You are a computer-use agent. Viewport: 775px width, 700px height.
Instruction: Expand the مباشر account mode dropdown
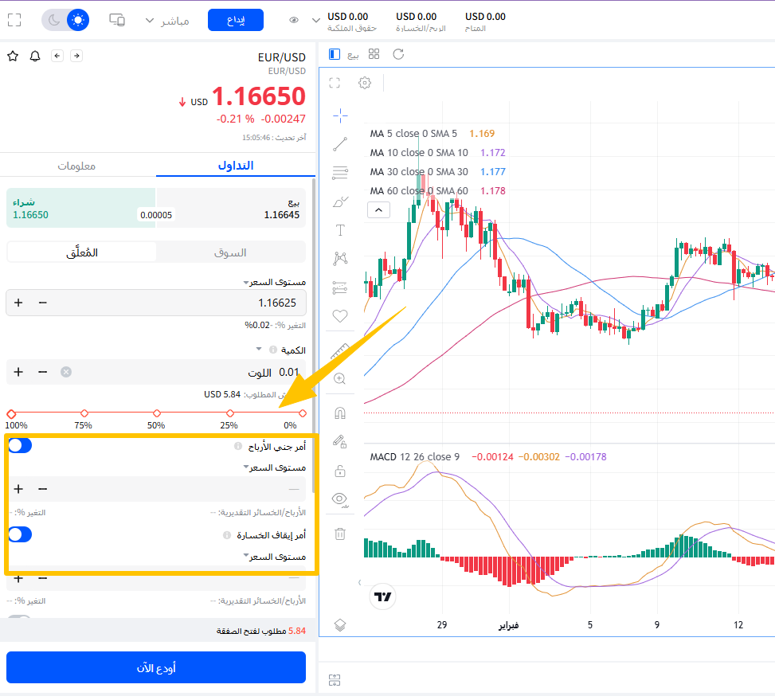click(x=167, y=21)
